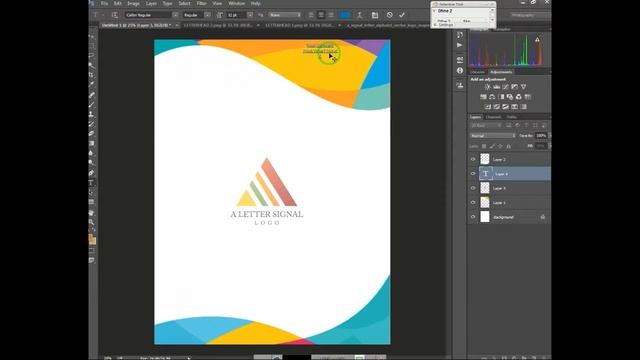Select the Horizontal Type tool
The width and height of the screenshot is (640, 360).
91,183
